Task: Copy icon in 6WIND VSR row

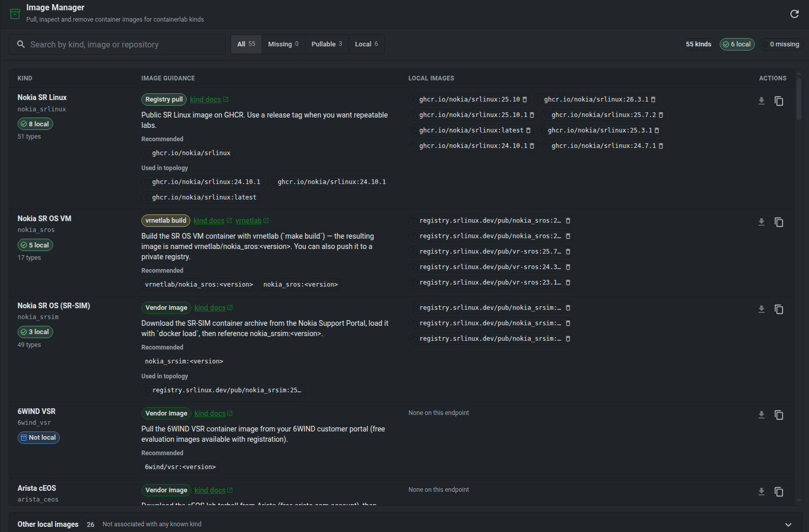Action: [x=779, y=415]
